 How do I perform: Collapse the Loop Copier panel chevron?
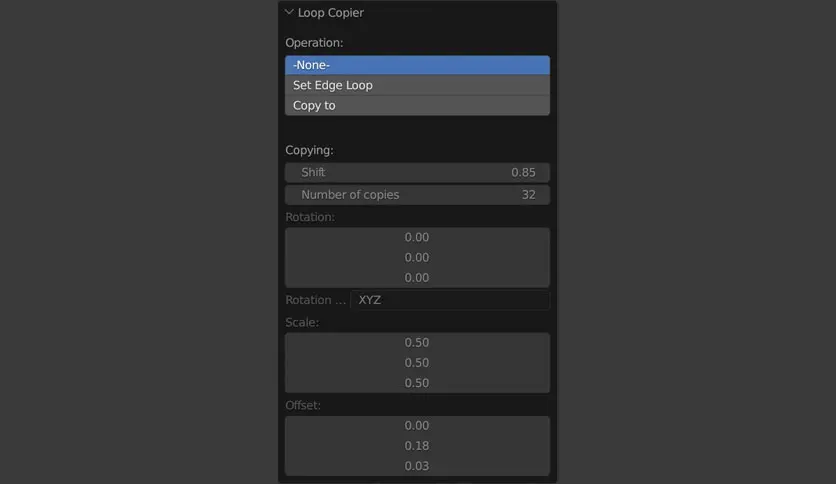click(x=289, y=12)
